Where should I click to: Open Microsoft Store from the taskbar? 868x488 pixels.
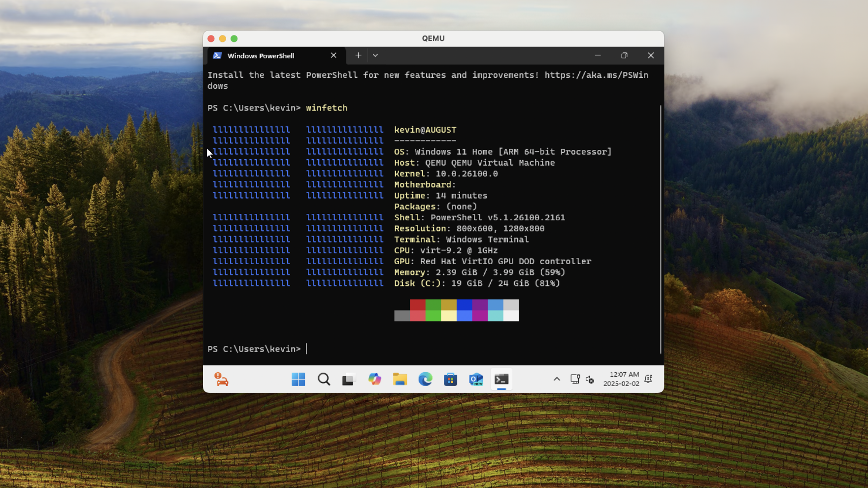451,379
